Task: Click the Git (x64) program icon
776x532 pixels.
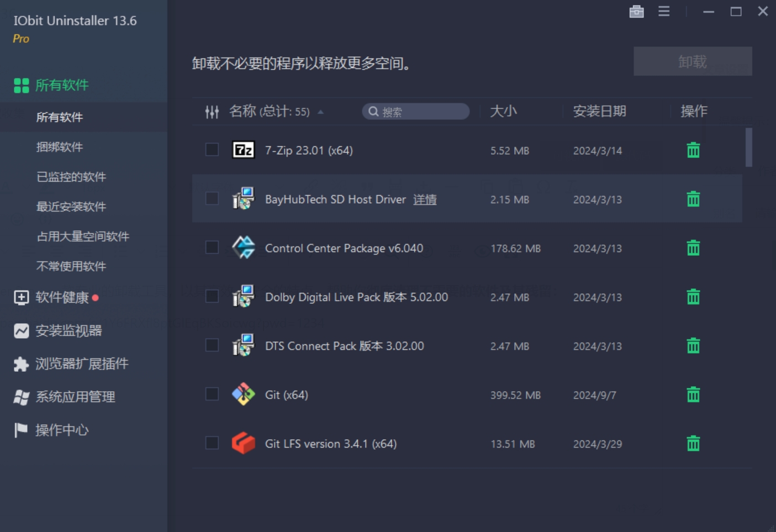Action: point(243,394)
